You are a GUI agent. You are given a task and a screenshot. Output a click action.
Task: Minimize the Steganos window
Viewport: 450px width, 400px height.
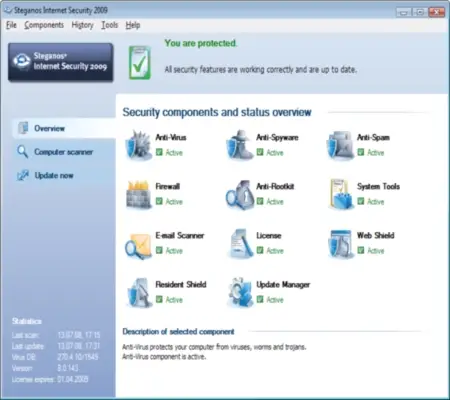(x=403, y=13)
